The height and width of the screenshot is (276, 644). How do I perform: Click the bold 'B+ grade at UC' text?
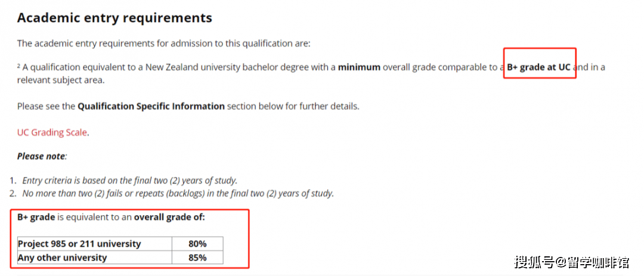coord(538,67)
